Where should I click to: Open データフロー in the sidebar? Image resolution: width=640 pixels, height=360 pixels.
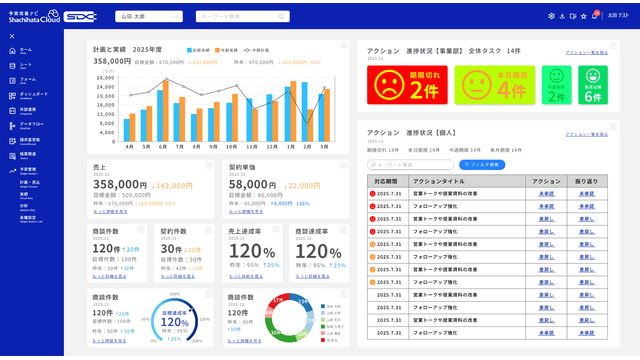(26, 126)
